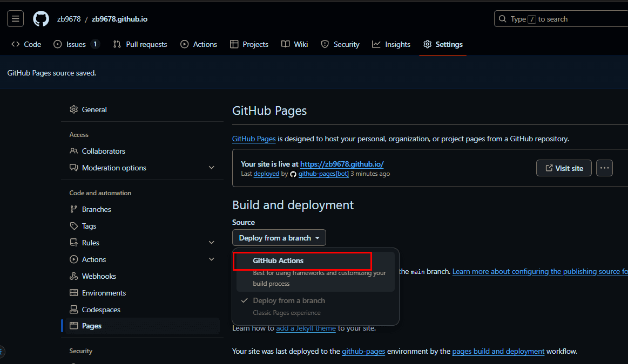Image resolution: width=628 pixels, height=364 pixels.
Task: Expand the Actions sidebar section
Action: pos(211,259)
